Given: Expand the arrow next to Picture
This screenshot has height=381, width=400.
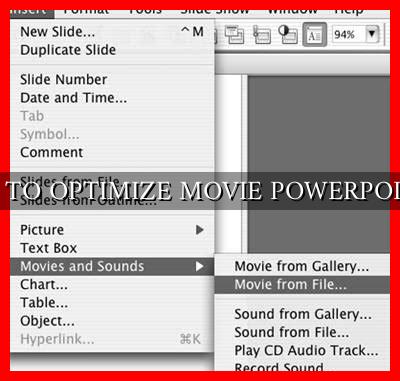Looking at the screenshot, I should [200, 230].
